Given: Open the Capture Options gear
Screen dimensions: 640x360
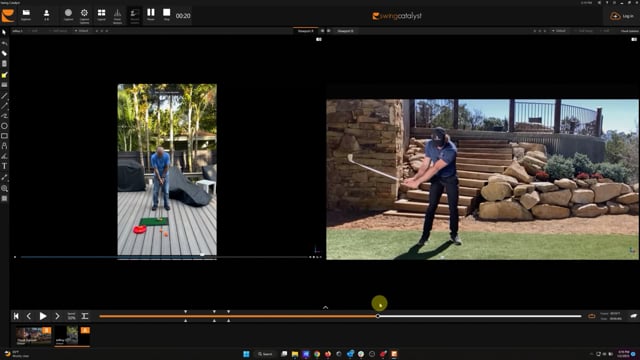Looking at the screenshot, I should (x=84, y=15).
